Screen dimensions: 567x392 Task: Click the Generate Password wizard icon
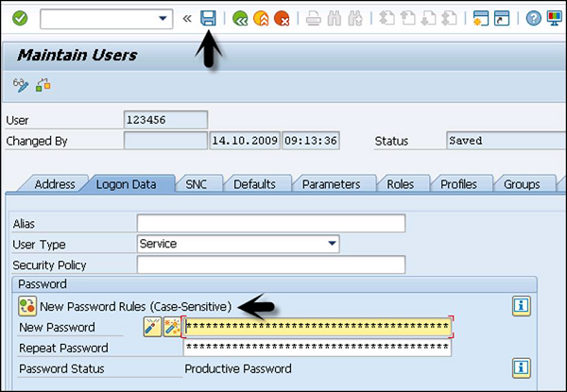tap(172, 327)
